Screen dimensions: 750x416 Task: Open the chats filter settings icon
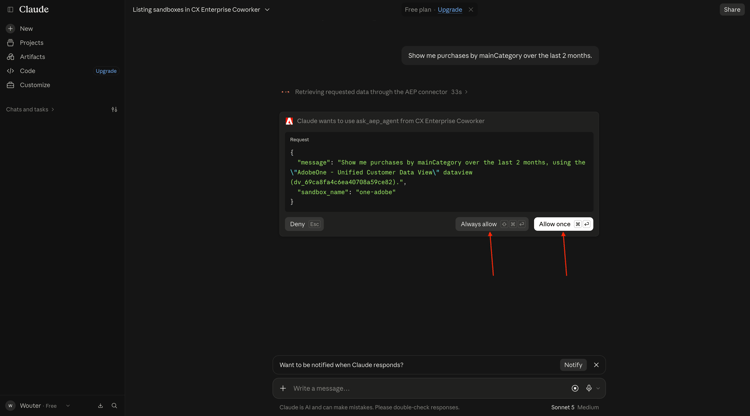point(114,109)
